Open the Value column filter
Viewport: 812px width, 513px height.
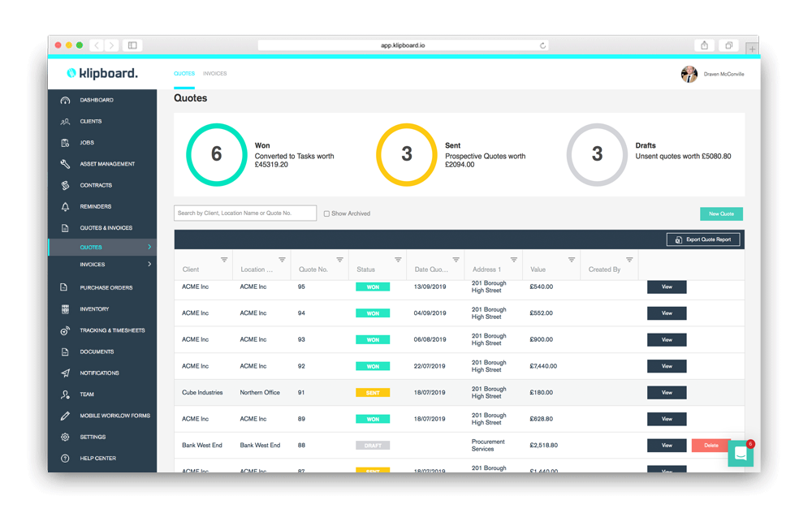[x=571, y=260]
